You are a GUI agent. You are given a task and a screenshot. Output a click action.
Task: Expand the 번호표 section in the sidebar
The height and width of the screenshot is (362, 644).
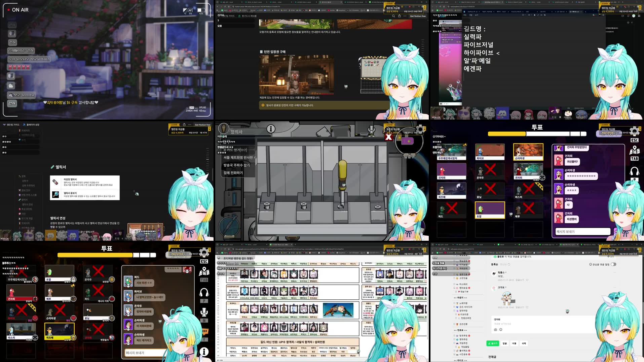point(460,330)
